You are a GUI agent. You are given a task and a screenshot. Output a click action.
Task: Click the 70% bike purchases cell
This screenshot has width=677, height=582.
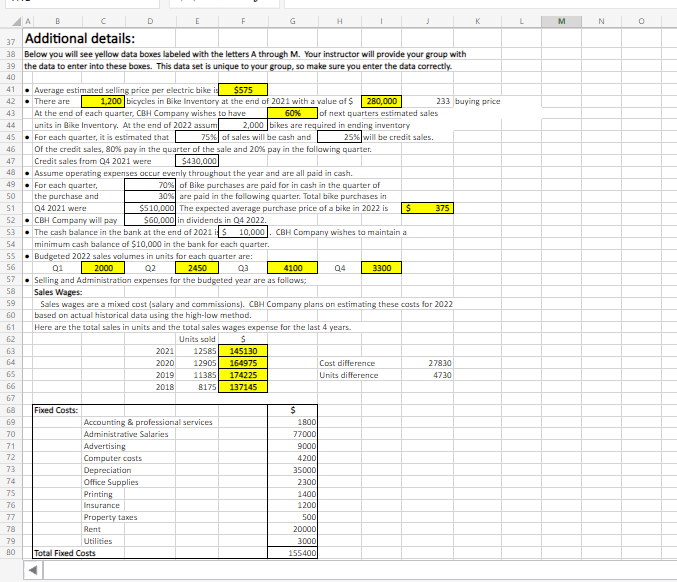click(x=150, y=185)
